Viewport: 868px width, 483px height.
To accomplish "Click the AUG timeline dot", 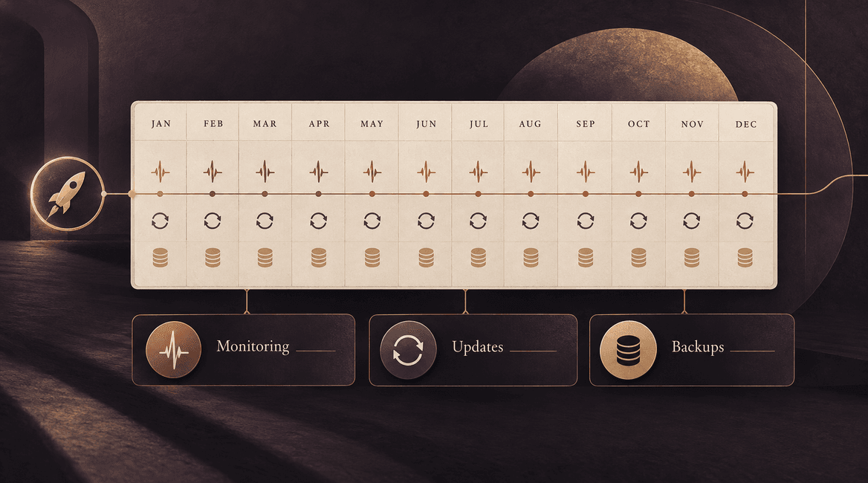I will click(531, 194).
